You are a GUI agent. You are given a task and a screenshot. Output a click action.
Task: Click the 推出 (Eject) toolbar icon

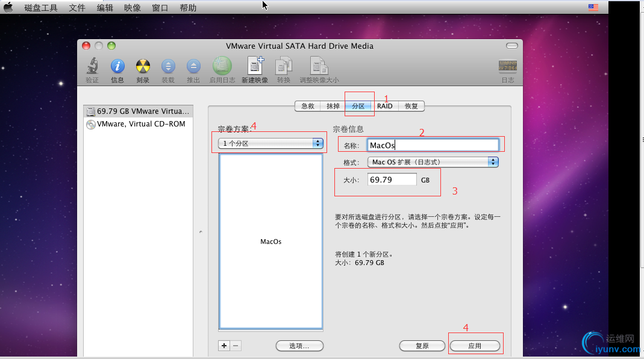coord(193,66)
